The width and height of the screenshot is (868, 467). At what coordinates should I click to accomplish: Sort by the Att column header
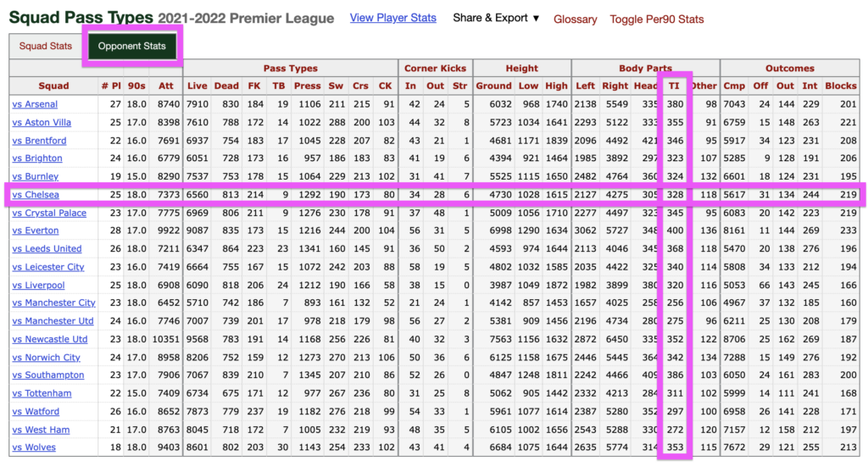click(x=166, y=86)
